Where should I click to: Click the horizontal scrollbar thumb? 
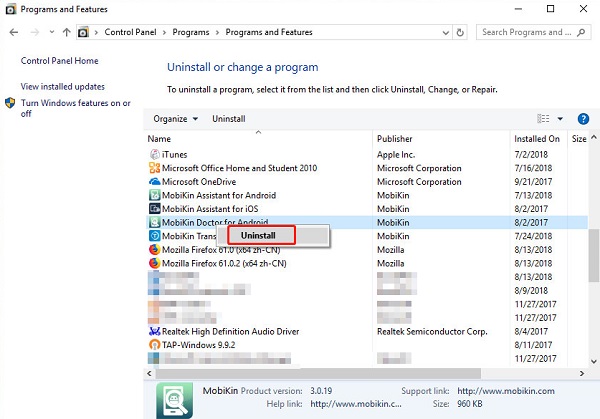(318, 373)
